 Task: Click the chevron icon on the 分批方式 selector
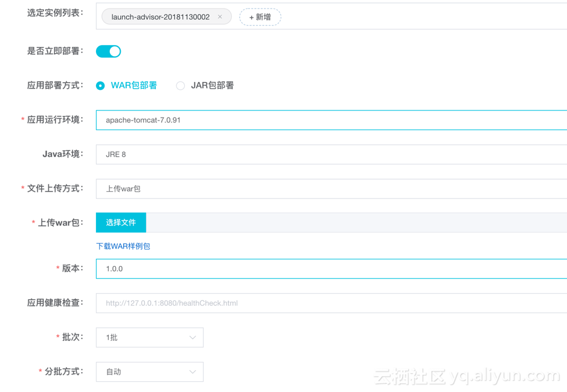coord(192,371)
